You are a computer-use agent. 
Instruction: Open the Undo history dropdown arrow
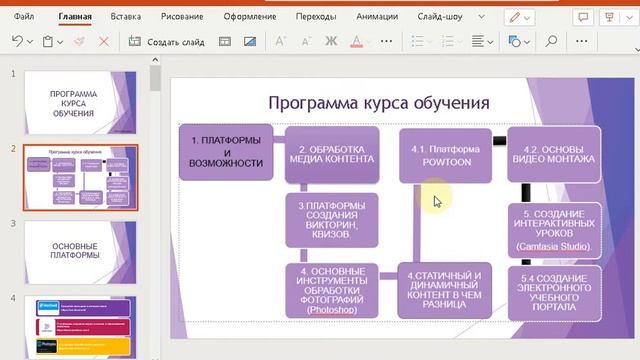(x=30, y=42)
